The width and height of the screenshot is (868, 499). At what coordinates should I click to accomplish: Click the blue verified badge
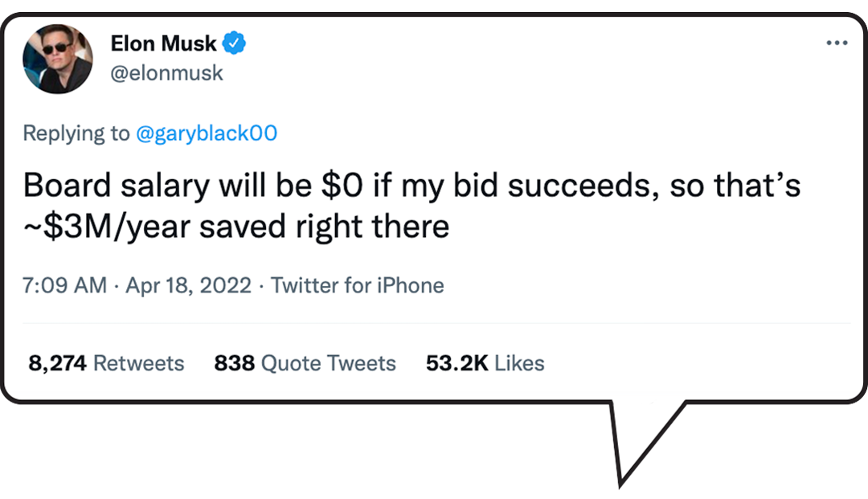click(235, 43)
